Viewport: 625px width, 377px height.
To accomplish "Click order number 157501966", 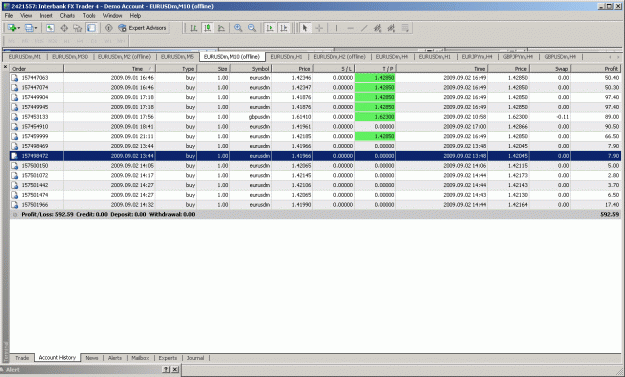I will click(x=35, y=205).
